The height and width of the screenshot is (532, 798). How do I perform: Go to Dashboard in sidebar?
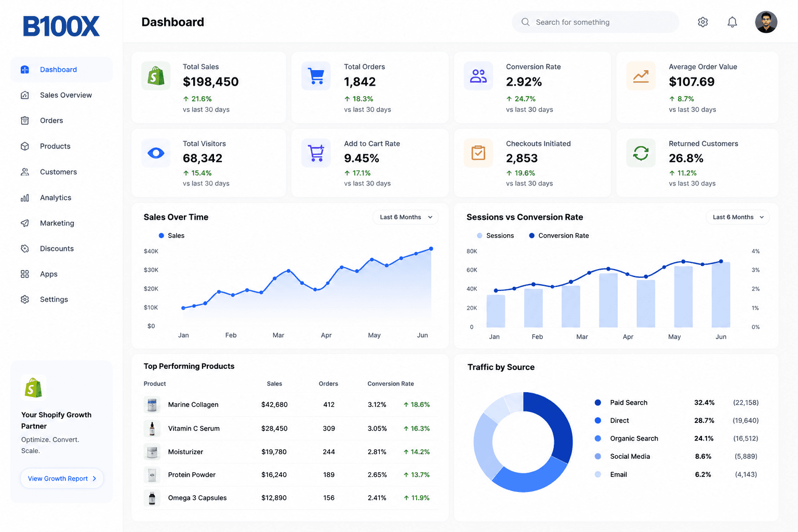tap(61, 70)
